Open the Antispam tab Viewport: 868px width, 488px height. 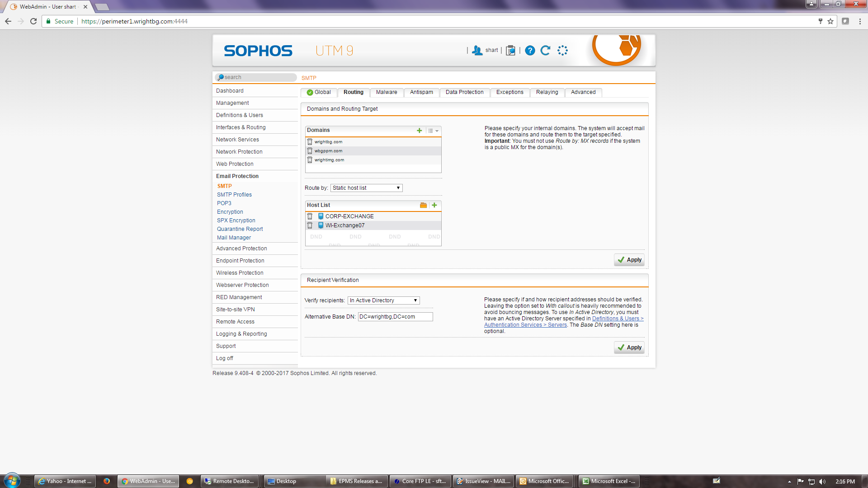(421, 92)
